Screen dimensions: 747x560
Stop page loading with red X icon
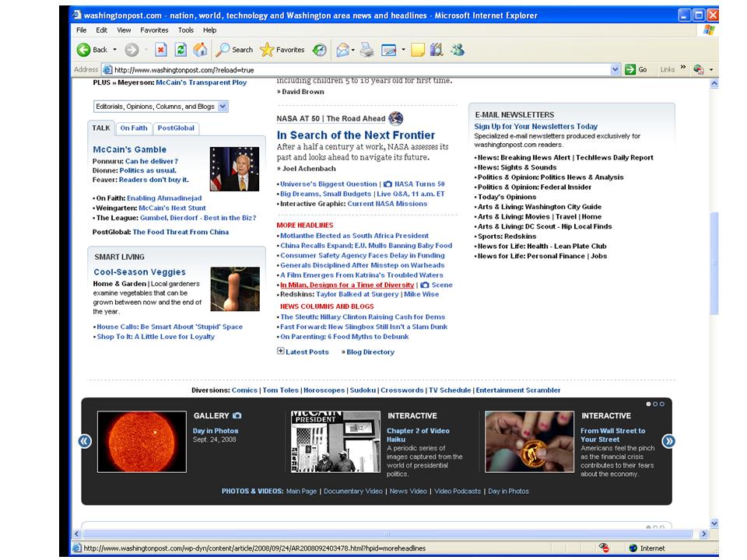pos(161,50)
